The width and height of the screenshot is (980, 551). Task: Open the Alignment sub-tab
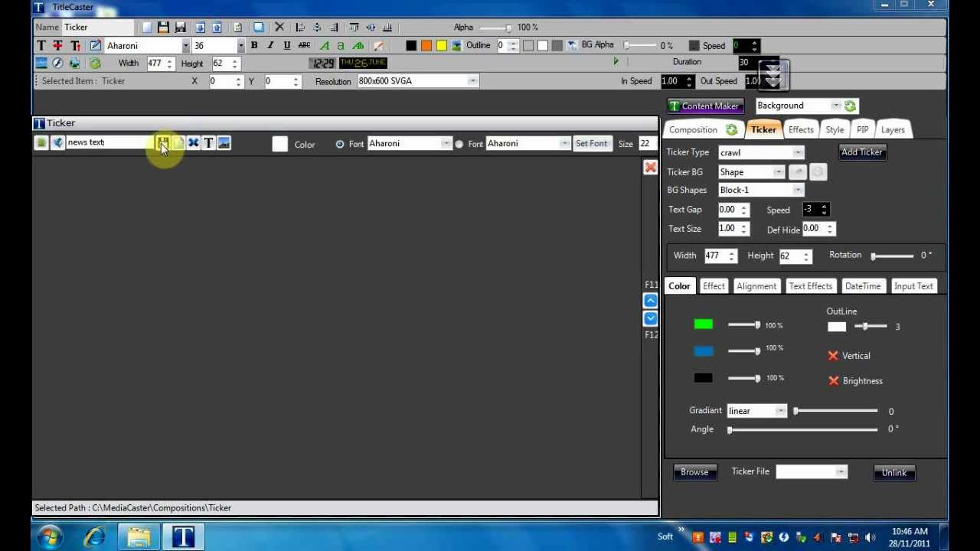(756, 286)
